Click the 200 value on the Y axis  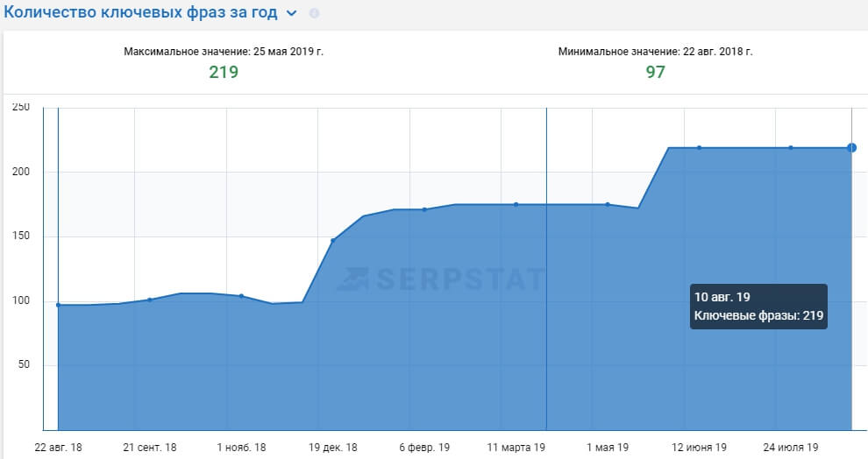pos(21,172)
